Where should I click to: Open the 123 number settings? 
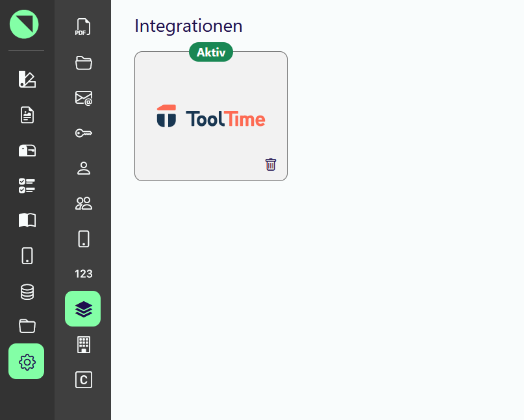84,274
